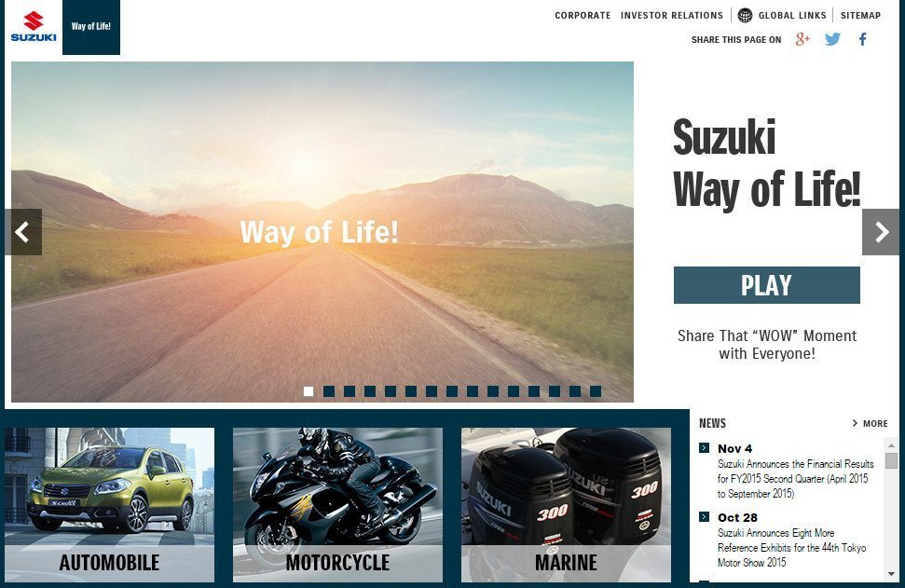Click news scrollbar up arrow

pos(891,444)
